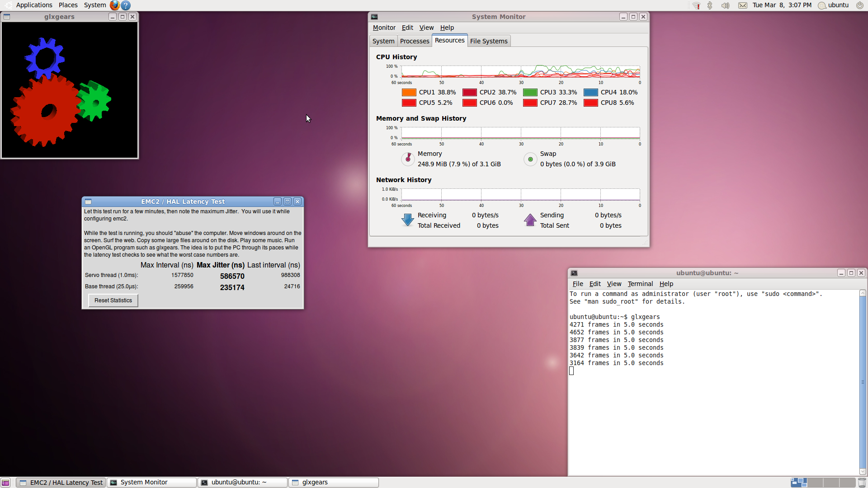Click the Show Desktop icon in bottom panel

point(5,483)
